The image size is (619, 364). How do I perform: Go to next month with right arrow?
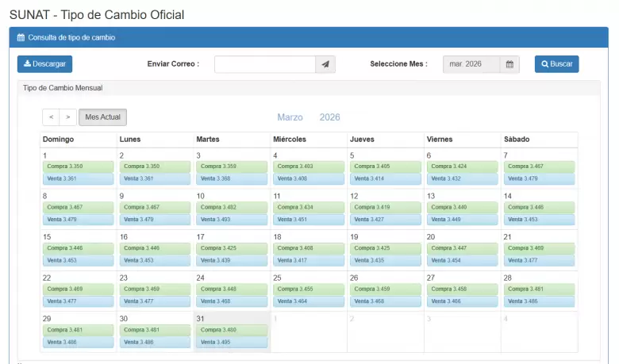coord(68,117)
